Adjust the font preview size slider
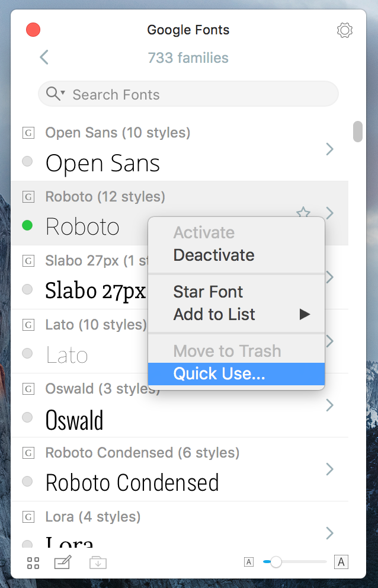 [276, 562]
